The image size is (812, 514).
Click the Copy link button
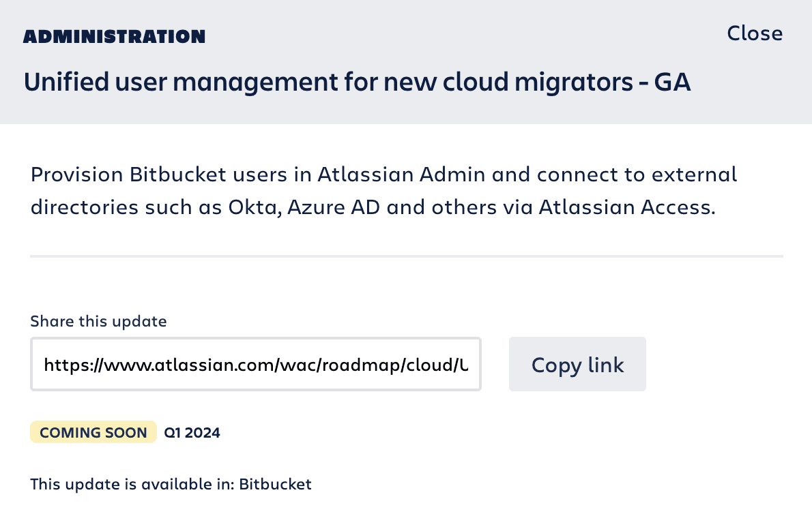click(x=577, y=365)
